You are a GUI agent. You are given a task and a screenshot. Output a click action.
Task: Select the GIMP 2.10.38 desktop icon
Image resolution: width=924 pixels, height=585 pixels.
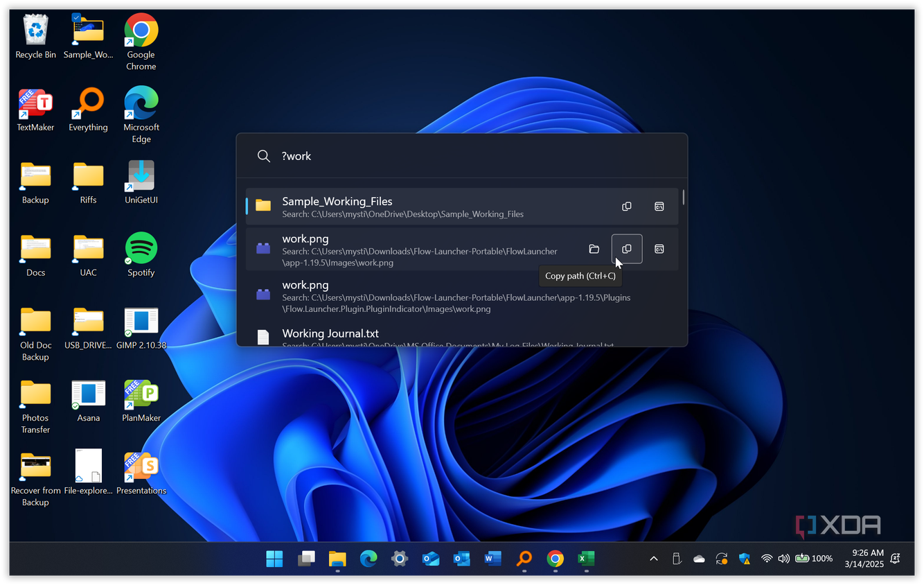pyautogui.click(x=141, y=328)
